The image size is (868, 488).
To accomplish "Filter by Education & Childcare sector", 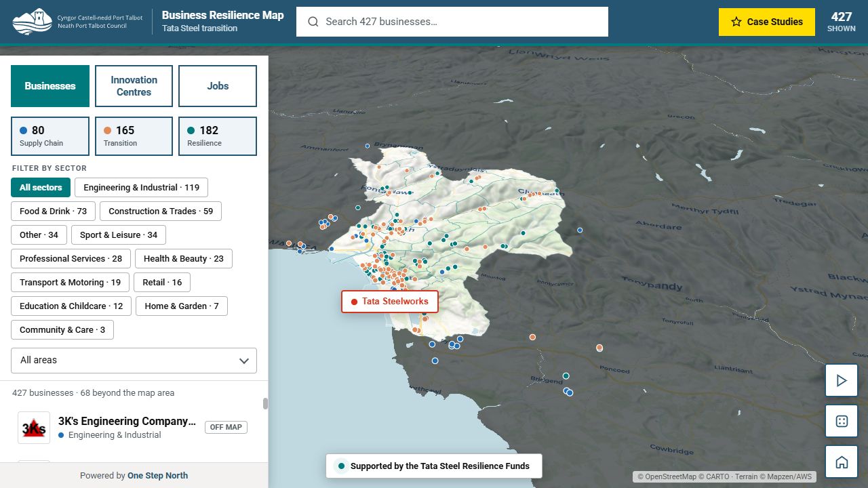I will coord(71,306).
